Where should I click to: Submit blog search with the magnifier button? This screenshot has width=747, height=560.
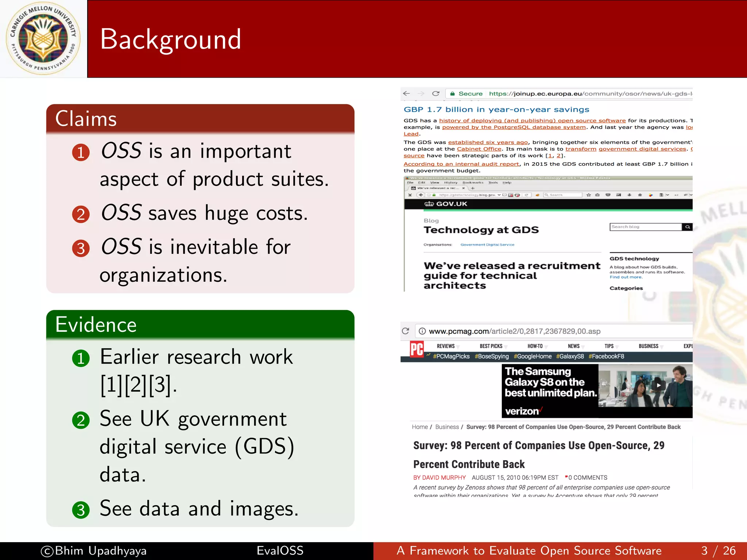tap(687, 227)
